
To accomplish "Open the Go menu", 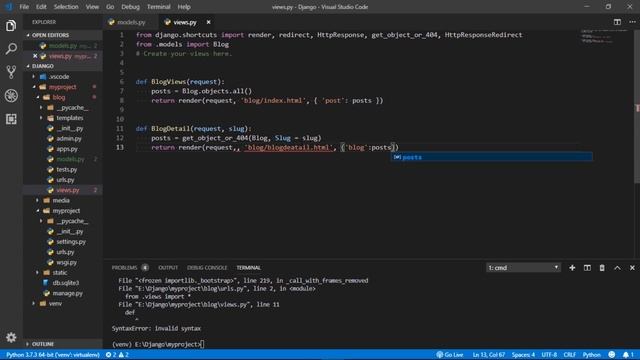I will point(110,7).
